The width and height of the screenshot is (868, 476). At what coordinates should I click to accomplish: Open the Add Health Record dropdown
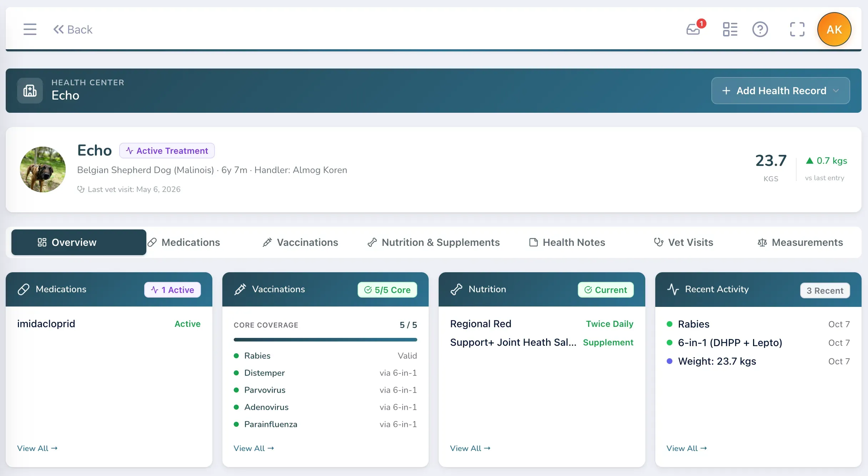781,91
